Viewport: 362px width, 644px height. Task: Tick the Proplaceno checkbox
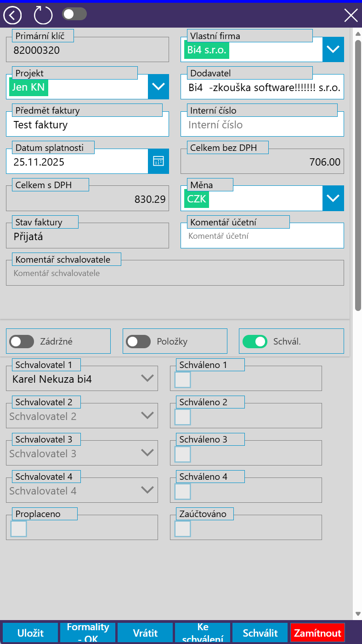(x=19, y=529)
